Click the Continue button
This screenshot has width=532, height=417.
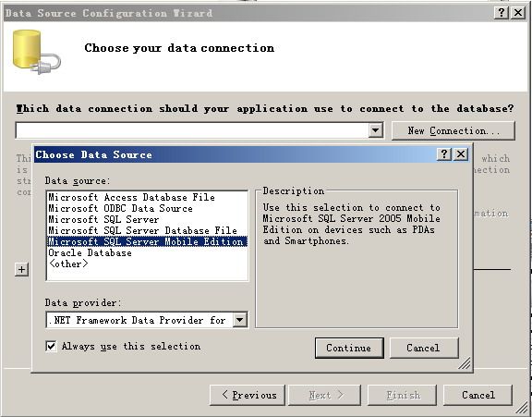349,348
